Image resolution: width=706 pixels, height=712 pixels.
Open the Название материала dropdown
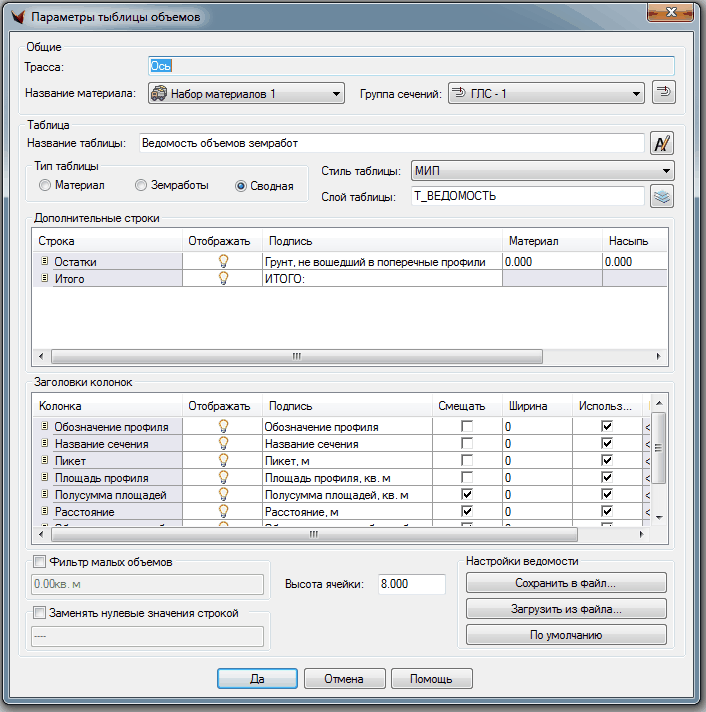[245, 95]
